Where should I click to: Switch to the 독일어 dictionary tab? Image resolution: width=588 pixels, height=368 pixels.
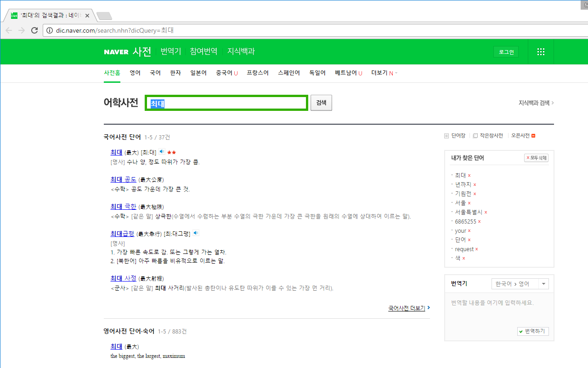(317, 73)
